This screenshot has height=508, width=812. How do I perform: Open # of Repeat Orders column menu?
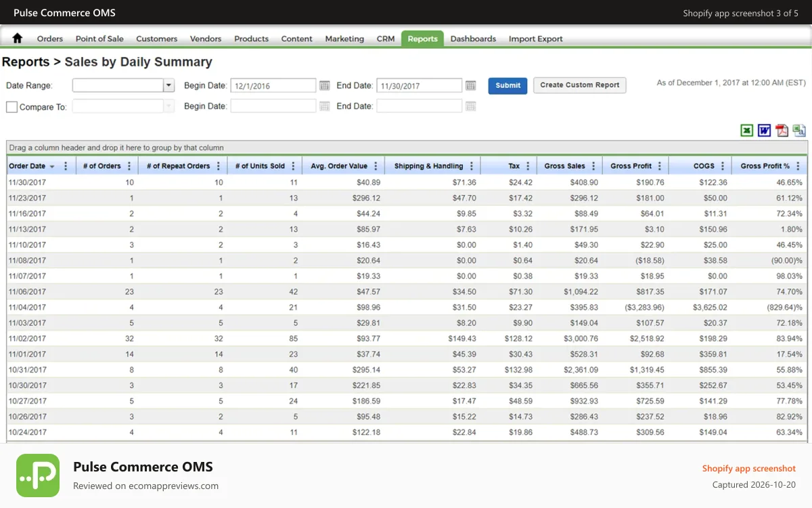[219, 166]
